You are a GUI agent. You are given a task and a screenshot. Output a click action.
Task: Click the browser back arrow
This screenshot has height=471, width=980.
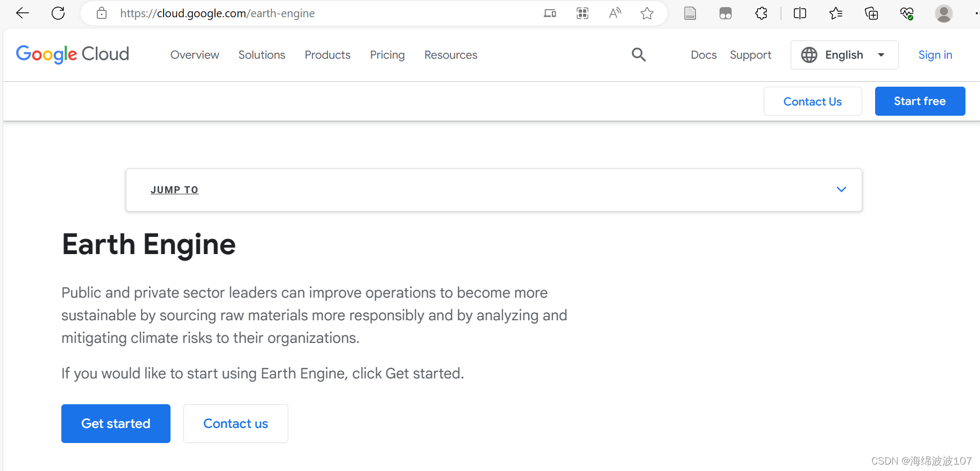[x=23, y=13]
